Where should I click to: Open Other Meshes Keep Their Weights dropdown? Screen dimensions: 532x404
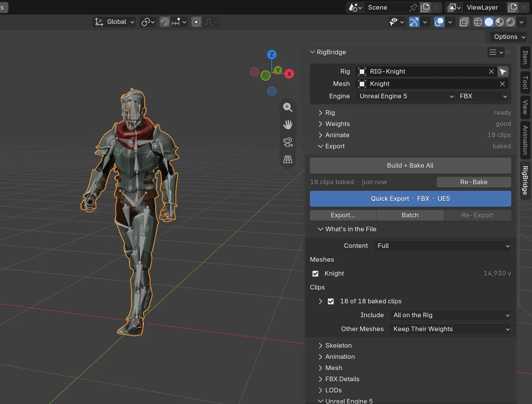pyautogui.click(x=450, y=329)
